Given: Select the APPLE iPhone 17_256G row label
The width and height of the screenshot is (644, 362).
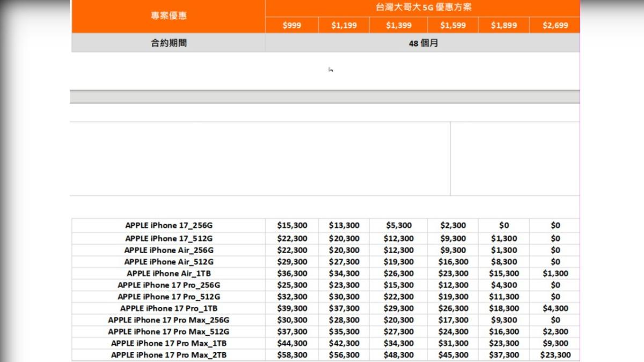Looking at the screenshot, I should 169,225.
